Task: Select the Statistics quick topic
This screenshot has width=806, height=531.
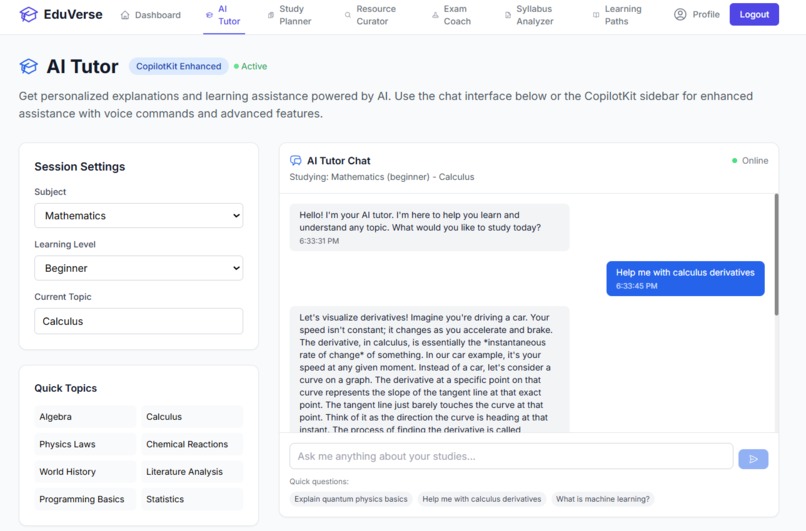Action: click(192, 499)
